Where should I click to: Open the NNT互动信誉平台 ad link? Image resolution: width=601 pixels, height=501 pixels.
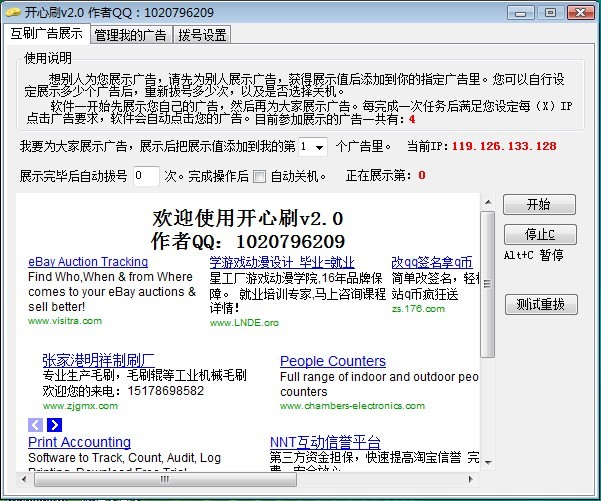click(325, 442)
